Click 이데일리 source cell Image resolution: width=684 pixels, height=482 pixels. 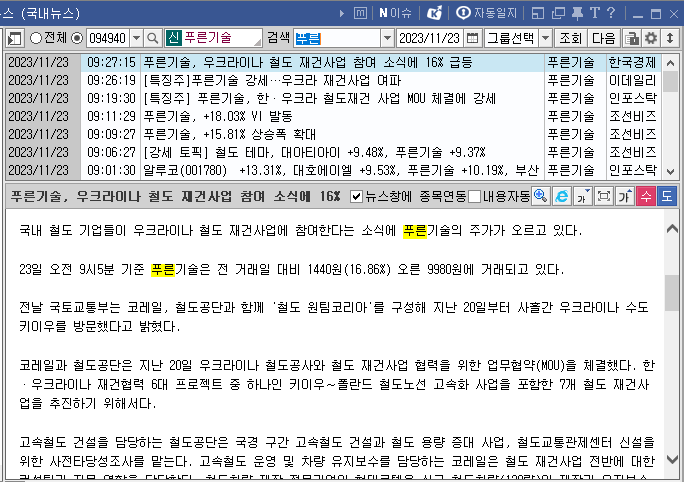point(632,80)
